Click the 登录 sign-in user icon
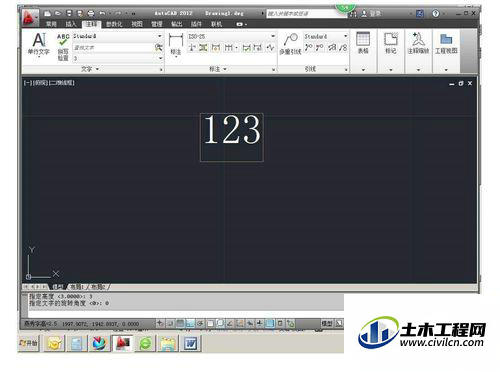 coord(364,13)
